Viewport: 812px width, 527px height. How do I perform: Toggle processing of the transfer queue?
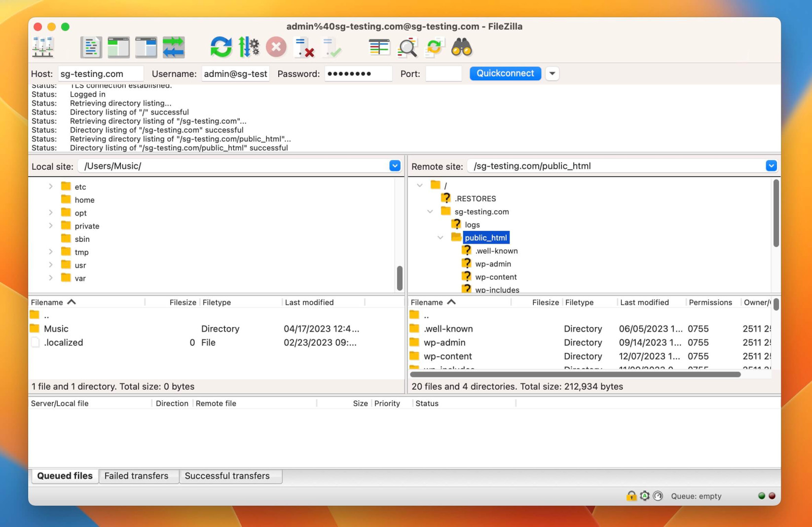[x=249, y=47]
